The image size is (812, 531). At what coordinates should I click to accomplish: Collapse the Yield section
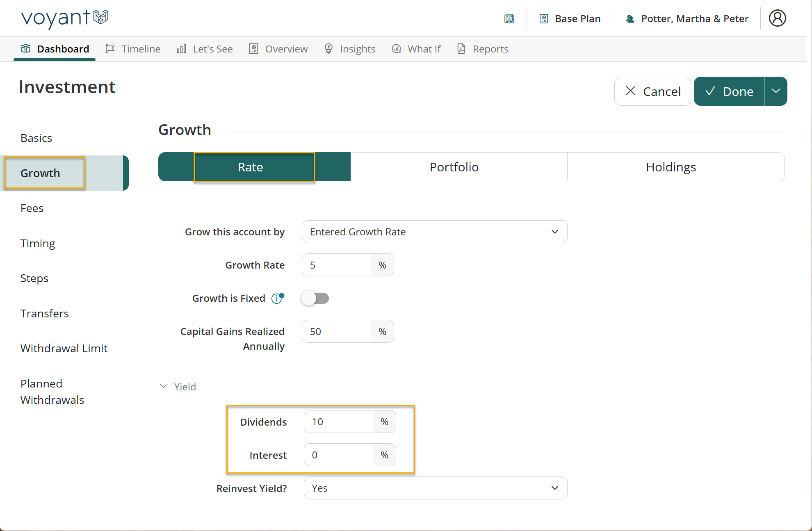click(x=178, y=386)
